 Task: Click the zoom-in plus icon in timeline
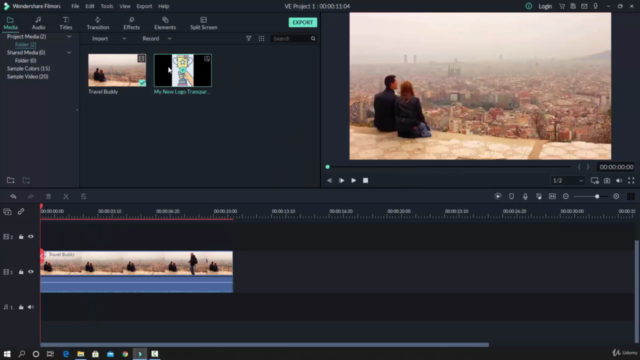[616, 196]
